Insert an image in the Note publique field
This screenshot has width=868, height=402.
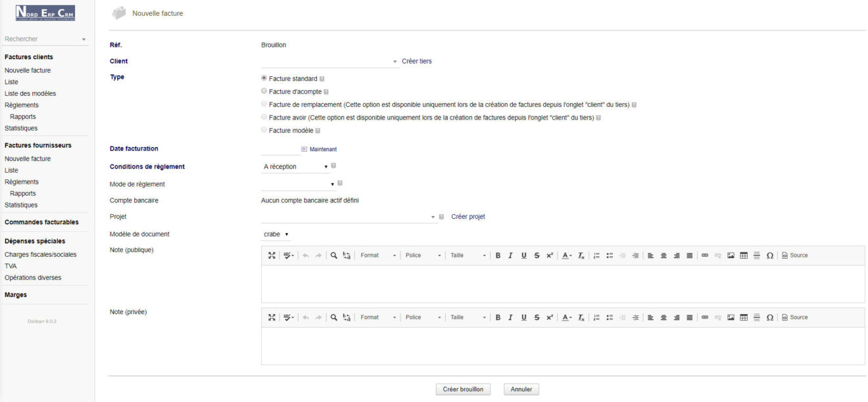(730, 255)
